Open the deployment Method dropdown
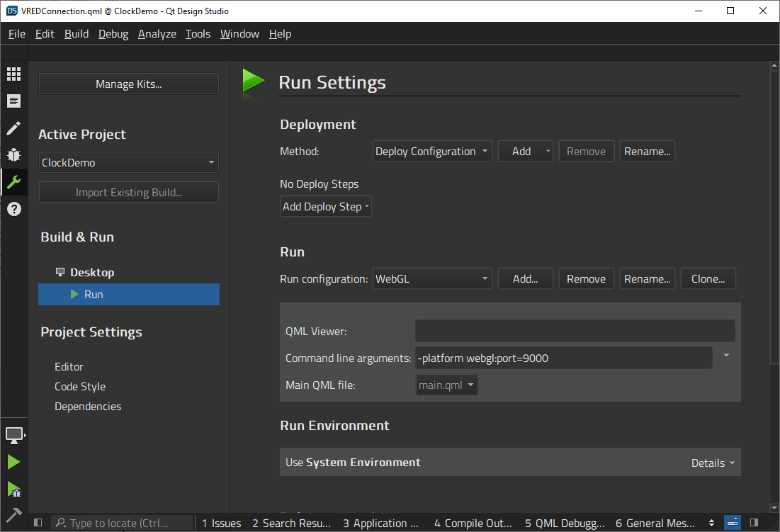This screenshot has height=532, width=780. [x=432, y=151]
